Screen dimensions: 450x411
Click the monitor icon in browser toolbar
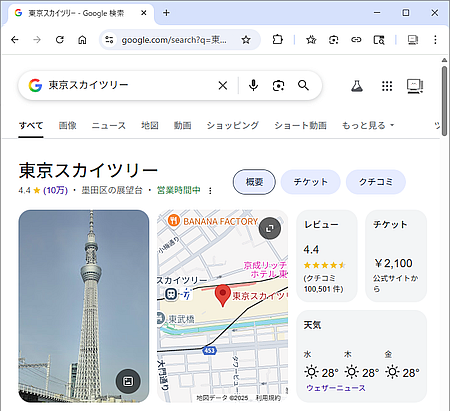[413, 40]
